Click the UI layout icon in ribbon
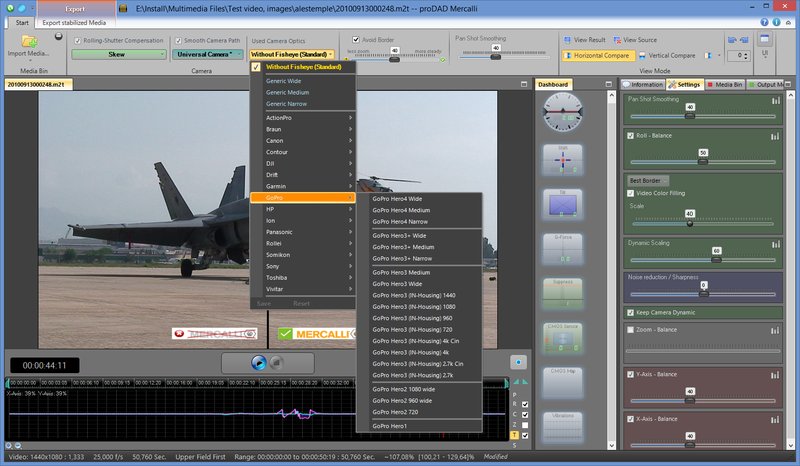This screenshot has width=800, height=466. pos(764,40)
